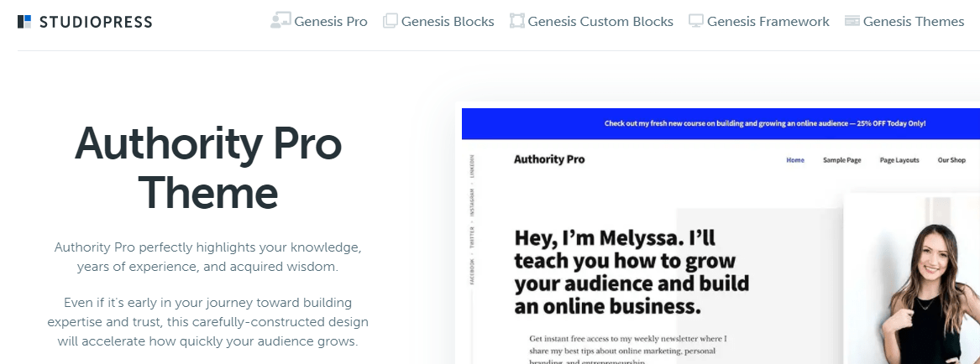
Task: Click the Authority Pro Theme heading
Action: click(208, 168)
